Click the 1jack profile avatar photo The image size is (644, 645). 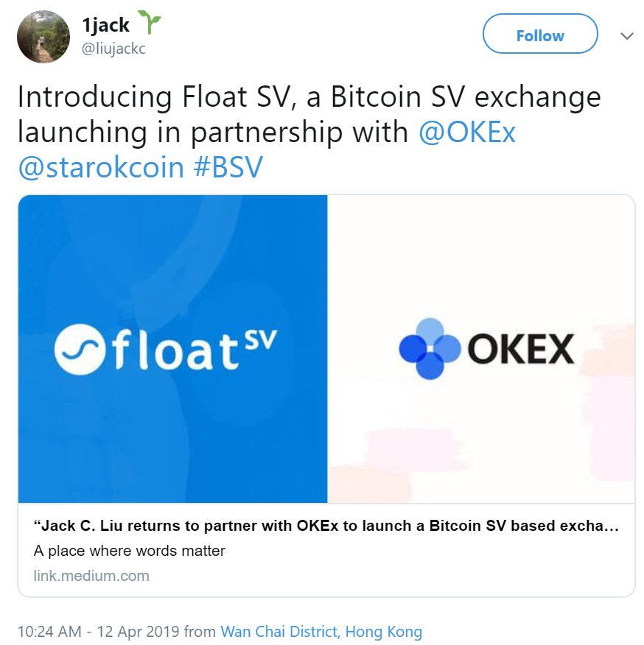coord(43,37)
